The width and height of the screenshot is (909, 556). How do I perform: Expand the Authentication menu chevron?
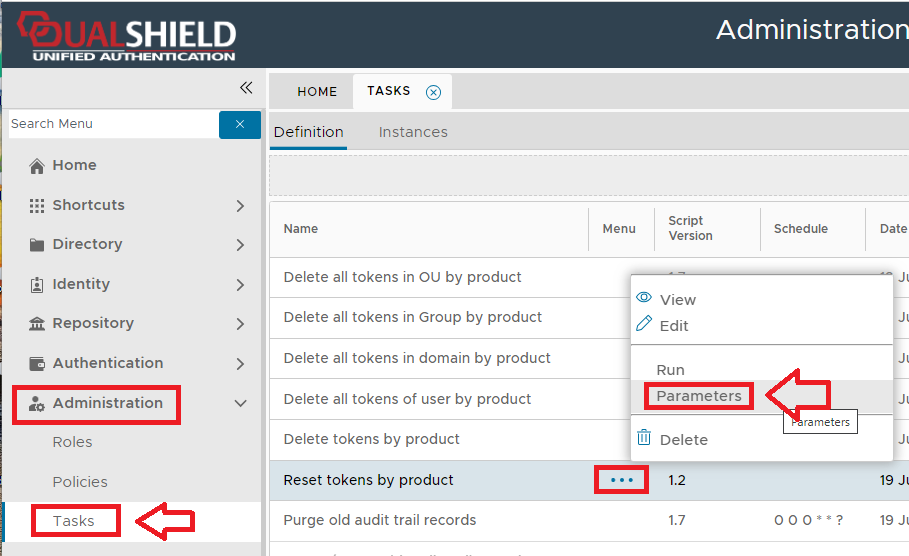click(x=240, y=363)
